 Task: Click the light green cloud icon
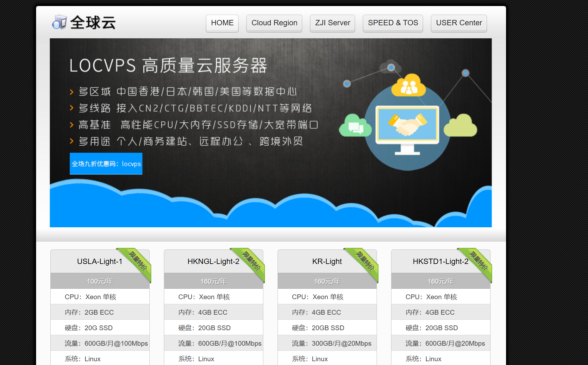[x=460, y=126]
